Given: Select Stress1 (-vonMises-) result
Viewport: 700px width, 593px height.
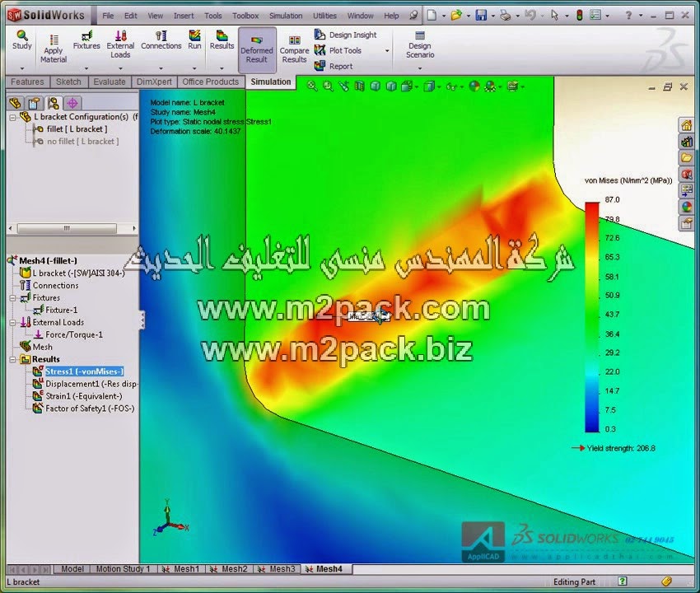Looking at the screenshot, I should point(84,371).
